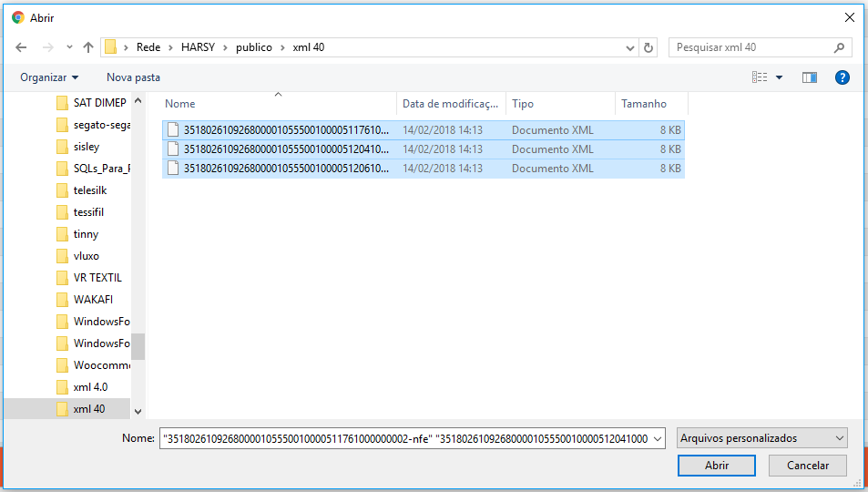Select publico in the address path

[x=254, y=47]
